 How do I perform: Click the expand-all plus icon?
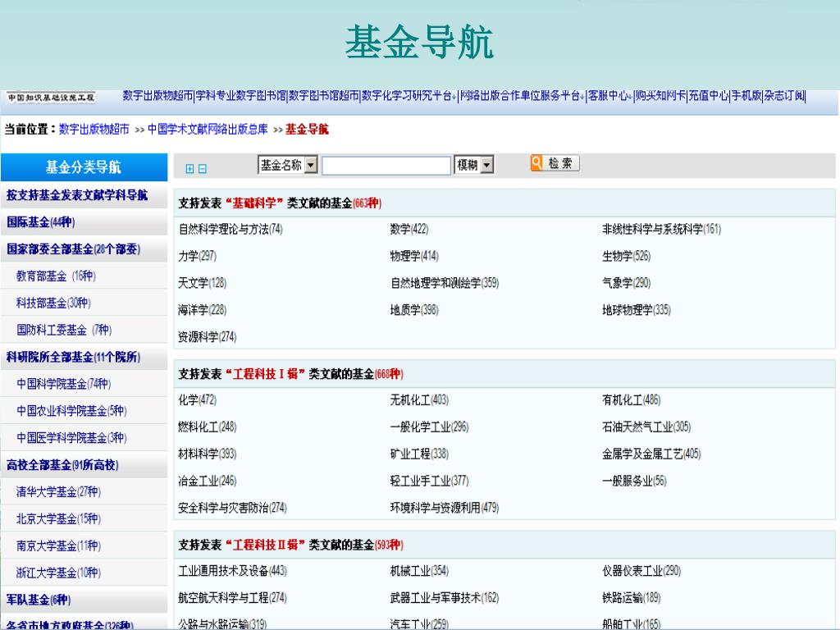190,169
